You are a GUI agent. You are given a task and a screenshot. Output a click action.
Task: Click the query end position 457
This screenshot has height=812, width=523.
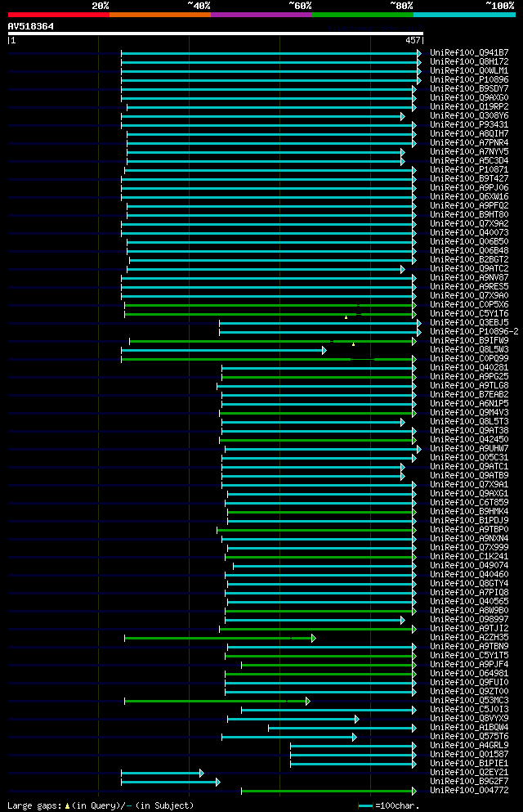(x=413, y=40)
